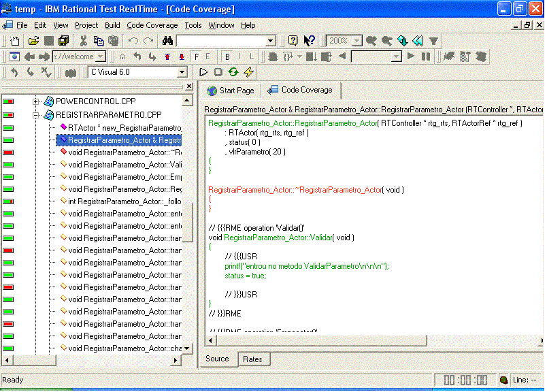The height and width of the screenshot is (392, 547).
Task: Toggle the L loops coverage button
Action: pos(252,56)
